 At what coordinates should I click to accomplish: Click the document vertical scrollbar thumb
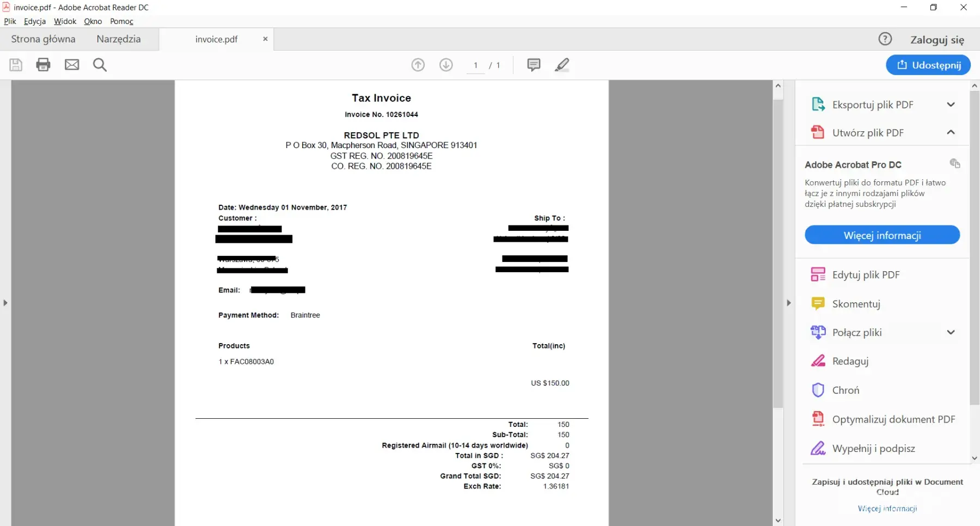(x=778, y=253)
